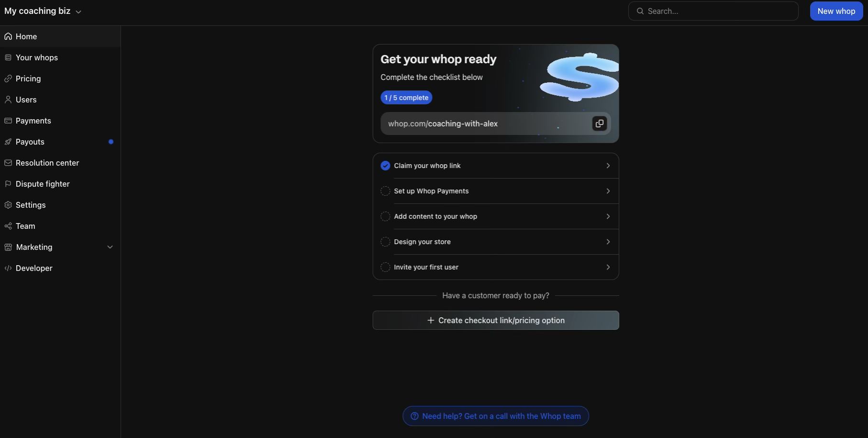Open Resolution center
Image resolution: width=868 pixels, height=438 pixels.
point(60,163)
